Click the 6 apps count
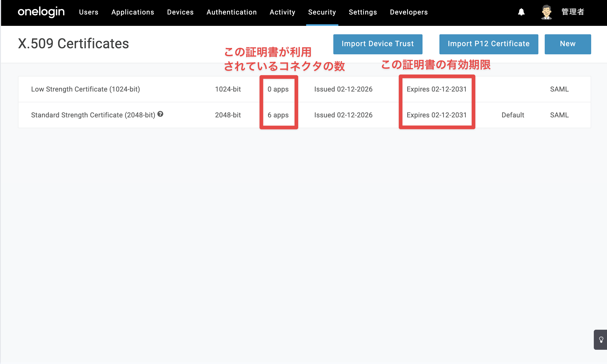607x364 pixels. pyautogui.click(x=278, y=115)
